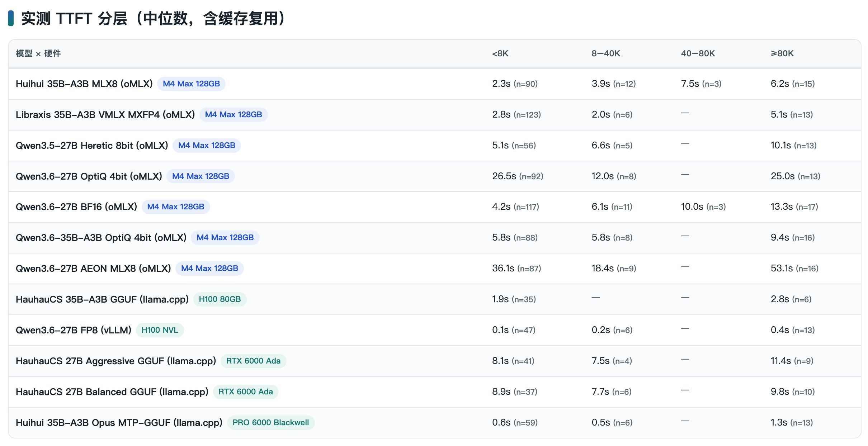Click the "PRO 6000 Blackwell" hardware badge
This screenshot has height=446, width=868.
click(x=271, y=423)
